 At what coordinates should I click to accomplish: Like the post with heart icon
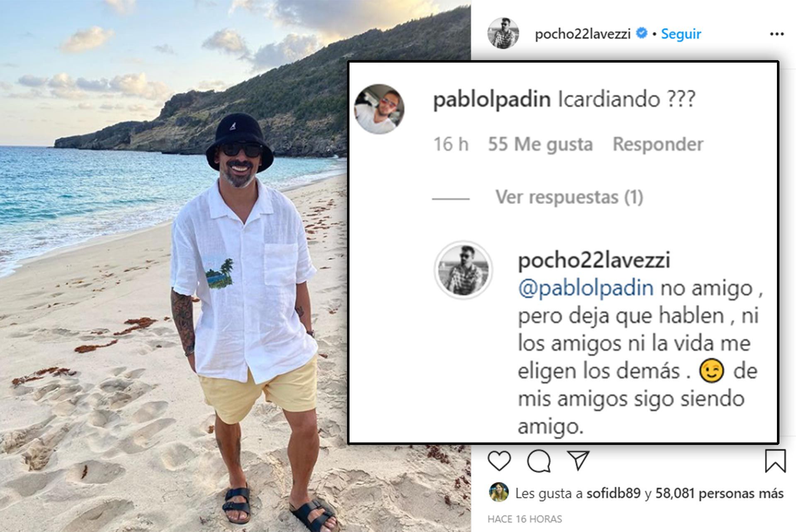point(499,461)
